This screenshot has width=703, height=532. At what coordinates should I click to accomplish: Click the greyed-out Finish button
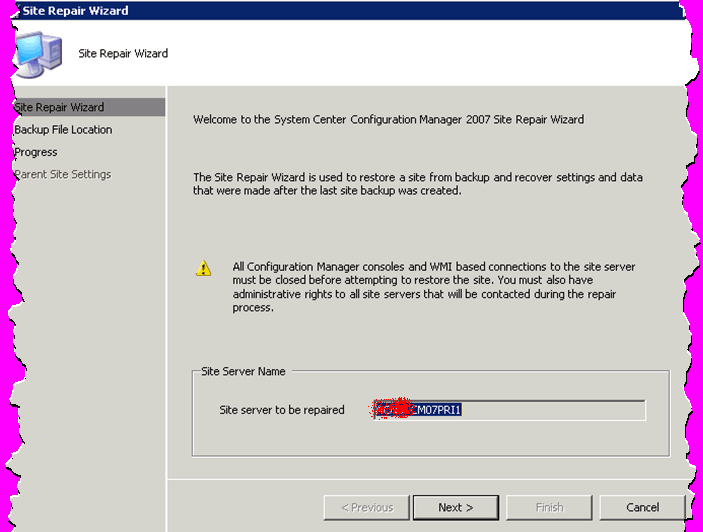click(549, 507)
